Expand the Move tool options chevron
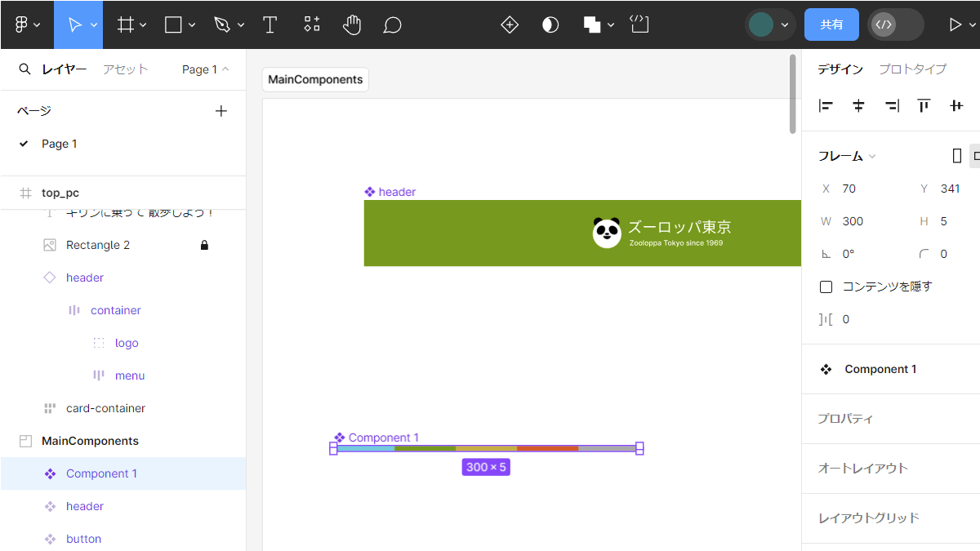The height and width of the screenshot is (551, 980). (x=94, y=25)
